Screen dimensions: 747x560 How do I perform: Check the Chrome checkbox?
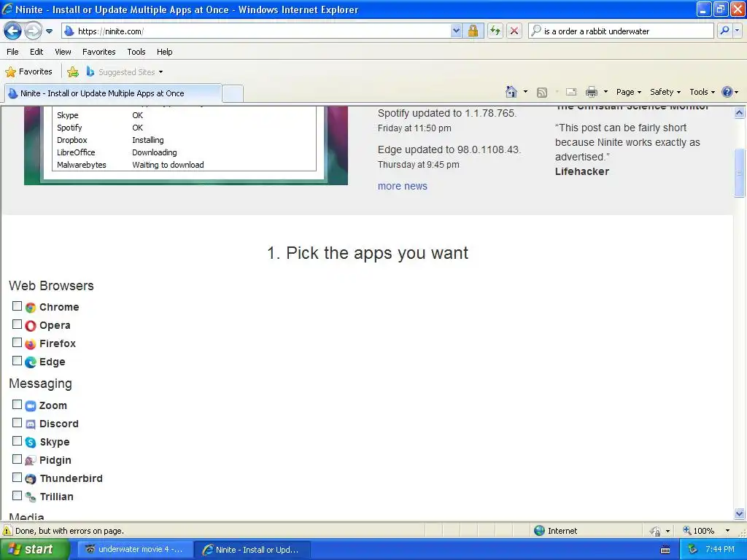click(x=18, y=306)
